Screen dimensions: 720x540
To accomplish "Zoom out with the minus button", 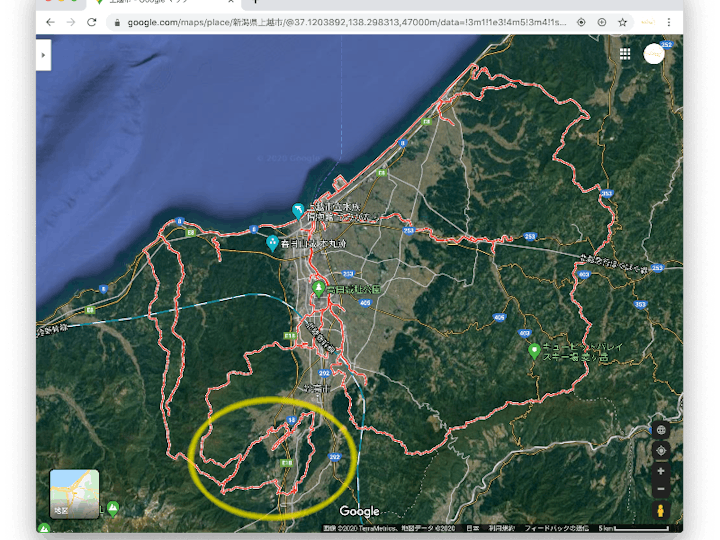I will 661,489.
